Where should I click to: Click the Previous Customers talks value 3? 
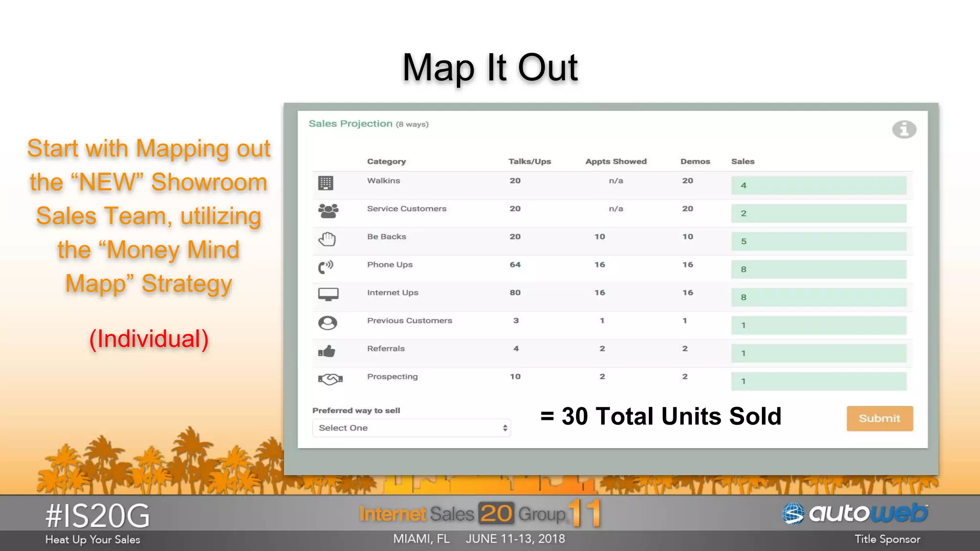516,320
